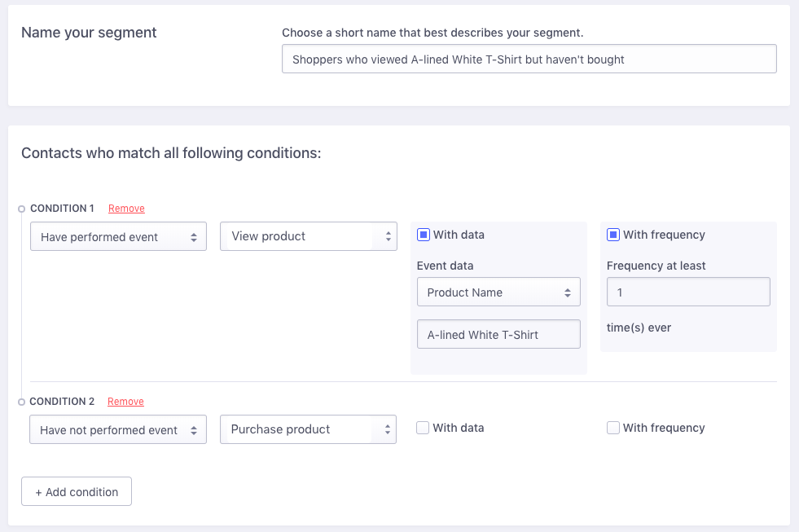Click the 'Frequency at least' number field
The width and height of the screenshot is (799, 532).
click(x=688, y=292)
